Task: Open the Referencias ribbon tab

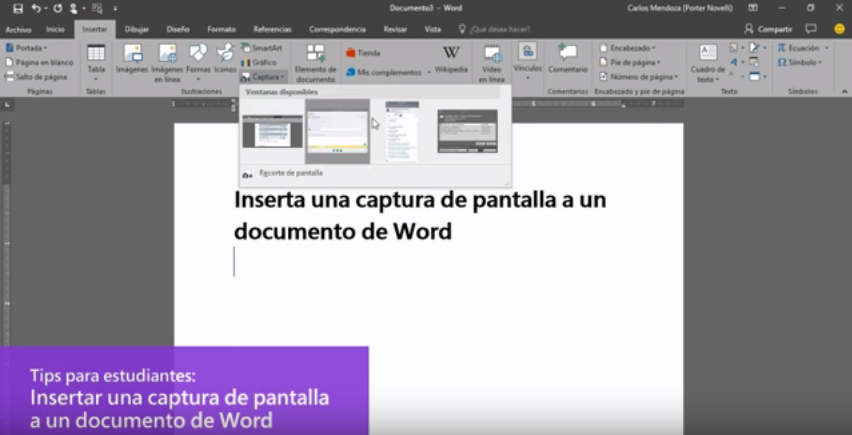Action: click(x=273, y=29)
